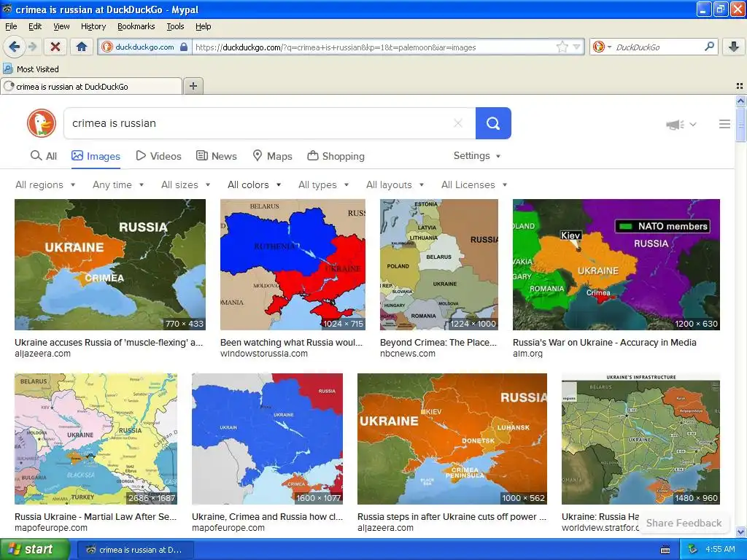The image size is (747, 560).
Task: Click the Forward arrow button
Action: click(32, 47)
